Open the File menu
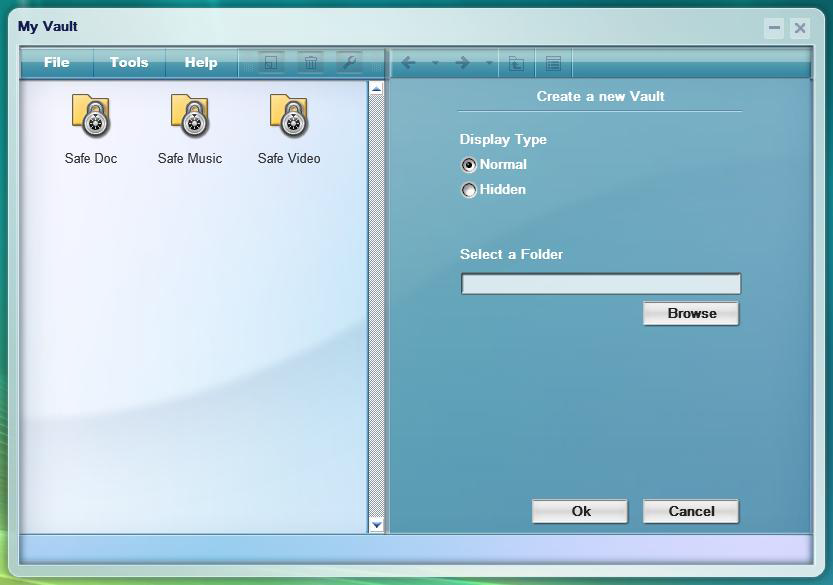Viewport: 833px width, 585px height. (57, 63)
